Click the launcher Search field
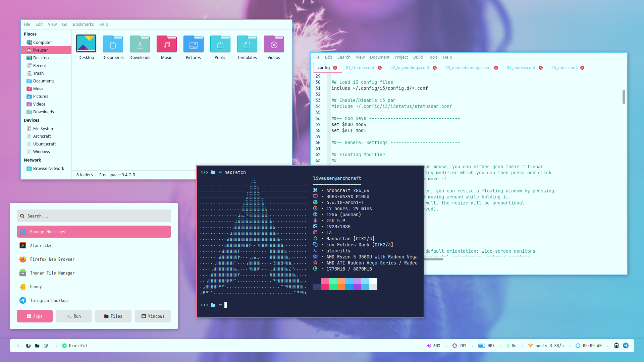Image resolution: width=644 pixels, height=362 pixels. (x=94, y=216)
